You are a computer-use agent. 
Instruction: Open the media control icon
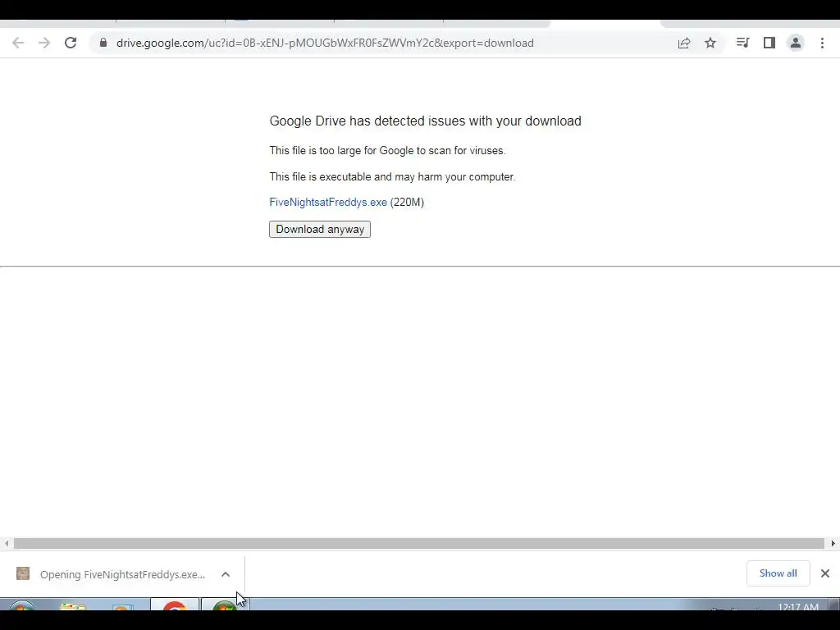pos(742,43)
